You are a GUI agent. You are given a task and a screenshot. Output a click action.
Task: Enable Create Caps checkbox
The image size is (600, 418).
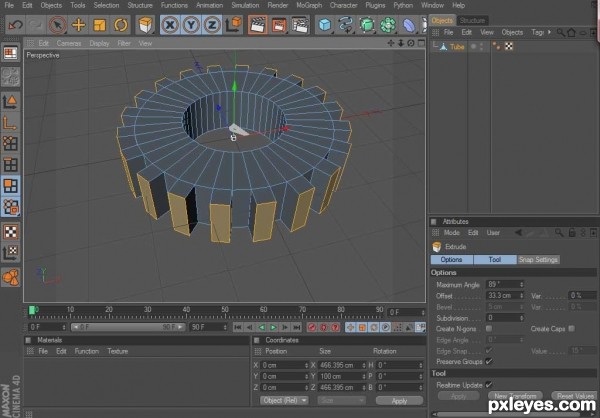(571, 328)
